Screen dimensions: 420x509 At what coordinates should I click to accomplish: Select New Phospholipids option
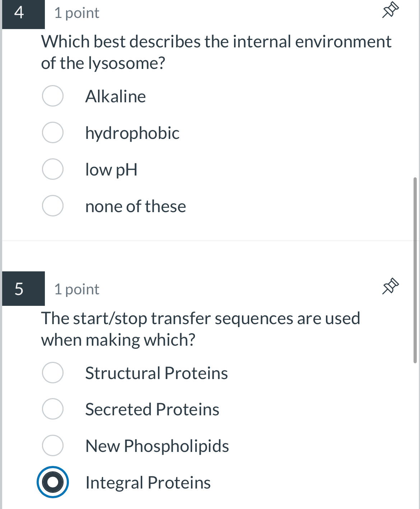tap(52, 446)
